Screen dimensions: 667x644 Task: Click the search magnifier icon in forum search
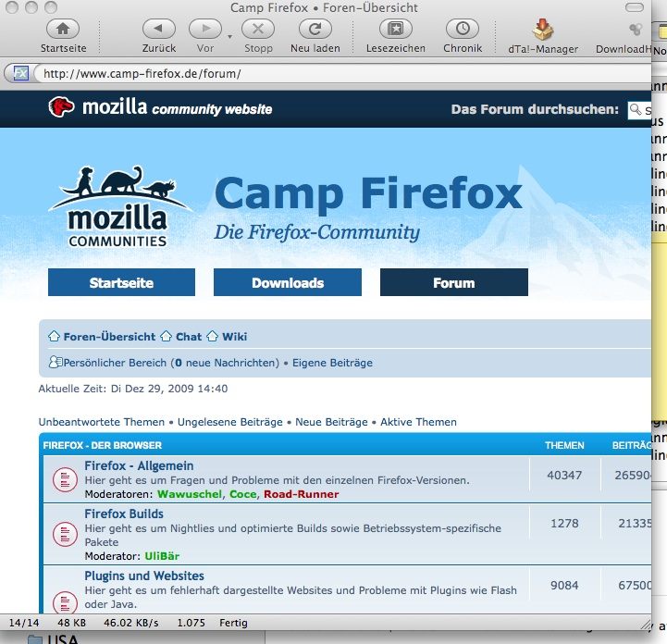pyautogui.click(x=636, y=110)
